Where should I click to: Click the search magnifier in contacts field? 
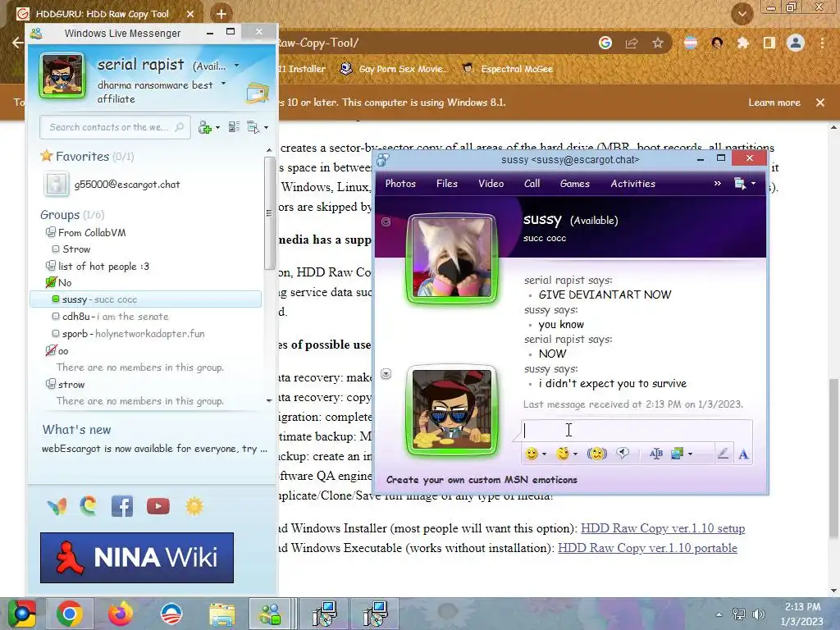point(180,127)
